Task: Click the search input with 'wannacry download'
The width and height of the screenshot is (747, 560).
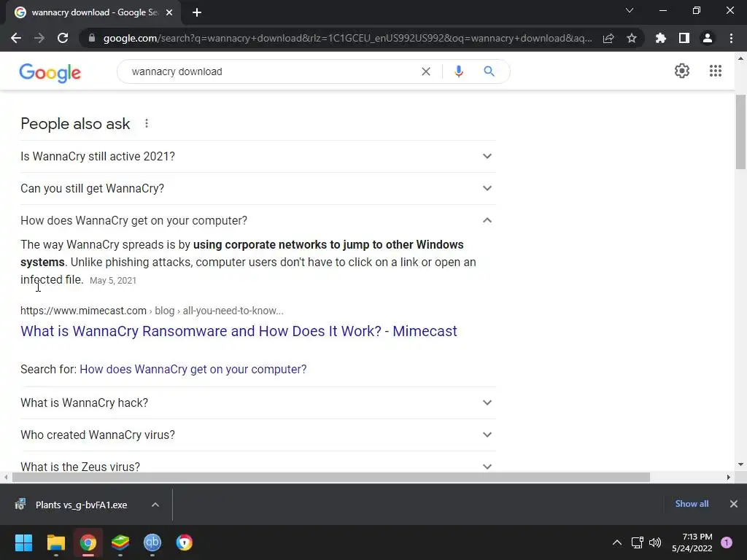Action: [271, 71]
